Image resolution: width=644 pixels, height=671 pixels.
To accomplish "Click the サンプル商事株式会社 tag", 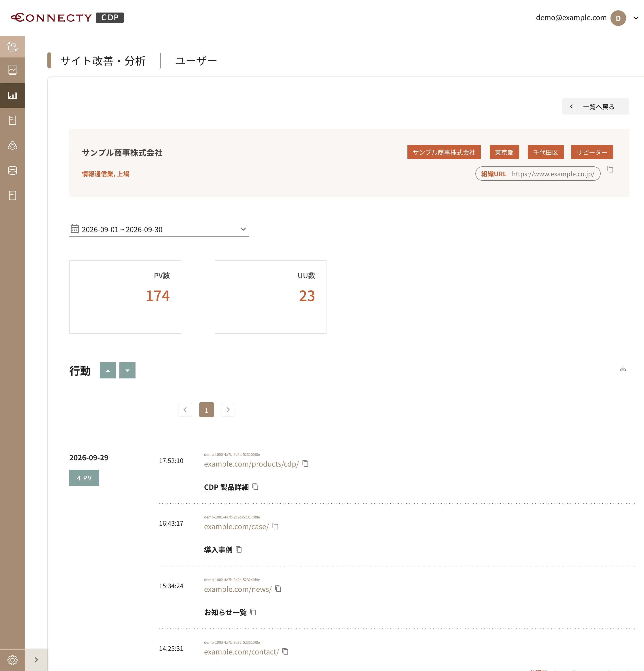I will 444,152.
